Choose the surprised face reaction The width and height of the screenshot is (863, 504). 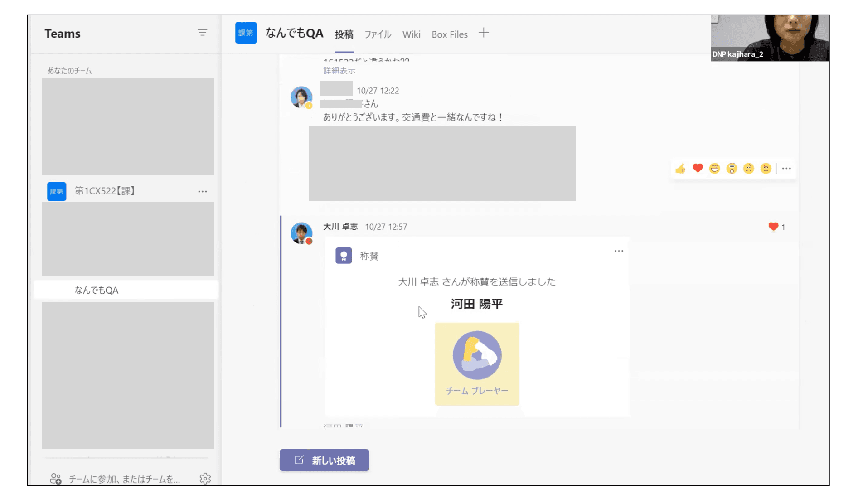point(732,169)
